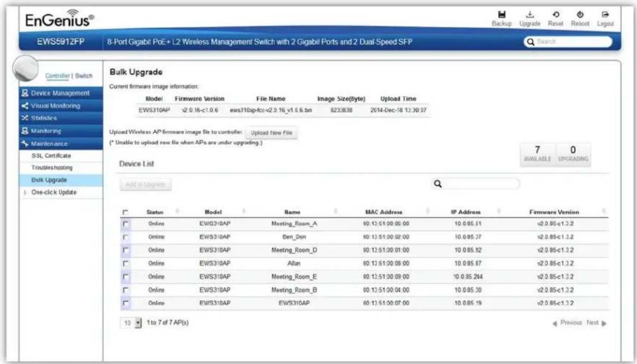Go to Next page
Image resolution: width=637 pixels, height=364 pixels.
[597, 323]
